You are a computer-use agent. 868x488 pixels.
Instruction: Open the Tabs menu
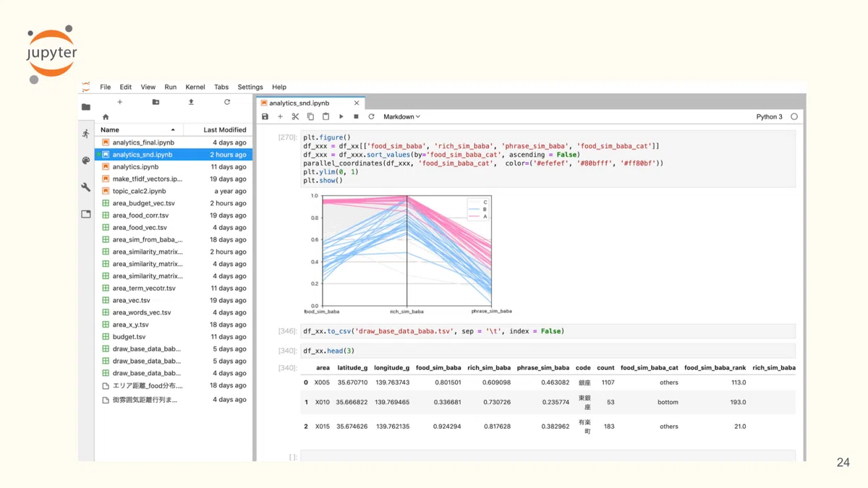tap(221, 87)
